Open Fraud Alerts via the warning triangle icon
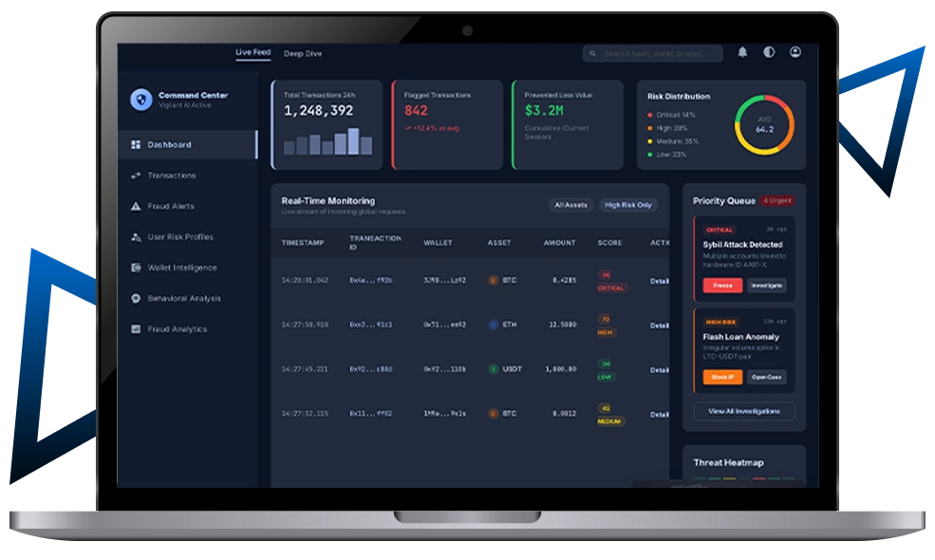Screen dimensions: 935x560 pyautogui.click(x=136, y=206)
